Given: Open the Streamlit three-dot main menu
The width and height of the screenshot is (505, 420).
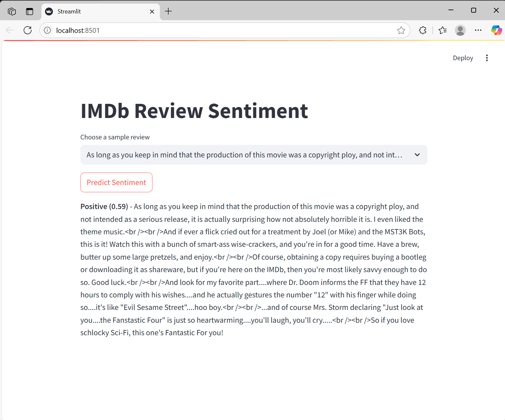Looking at the screenshot, I should [487, 58].
